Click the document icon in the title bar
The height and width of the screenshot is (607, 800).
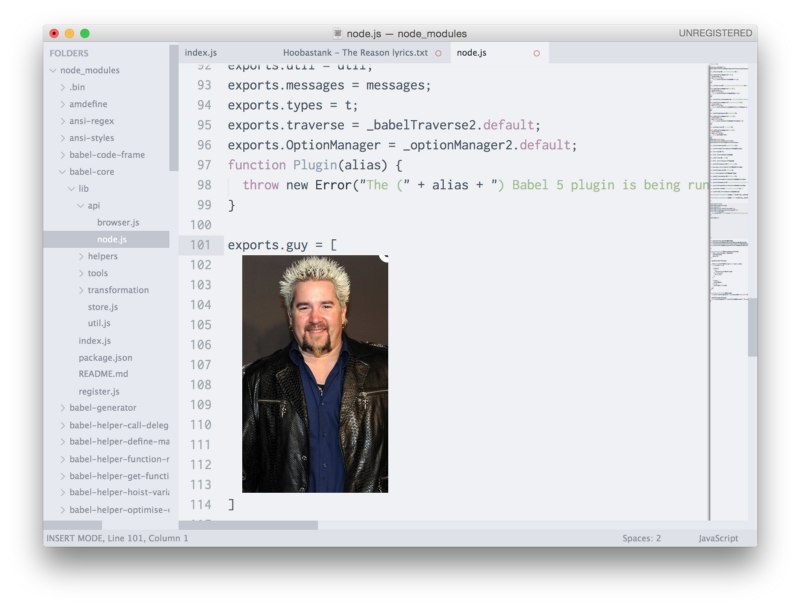point(337,33)
